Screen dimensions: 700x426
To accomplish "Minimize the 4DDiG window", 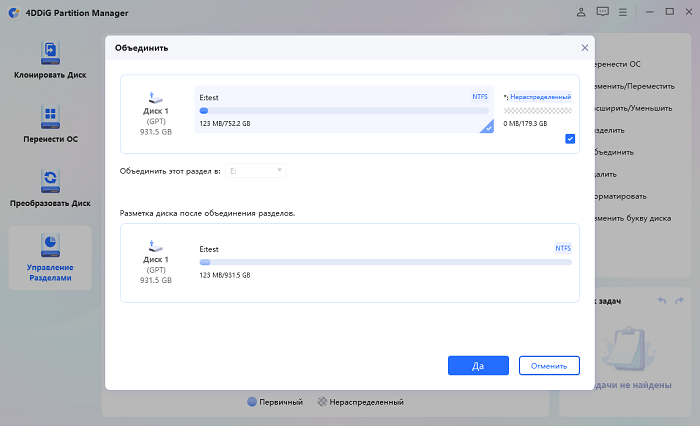I will coord(650,12).
